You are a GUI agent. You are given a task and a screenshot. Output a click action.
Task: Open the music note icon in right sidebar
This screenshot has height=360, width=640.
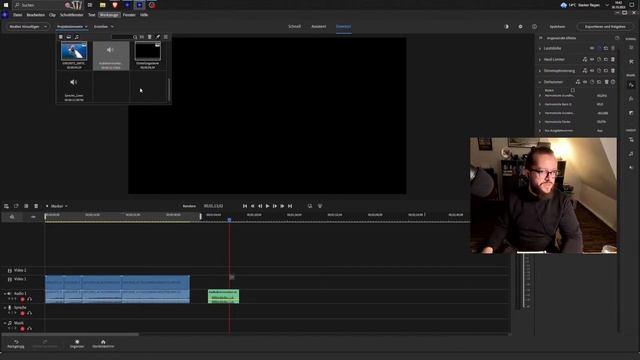631,153
